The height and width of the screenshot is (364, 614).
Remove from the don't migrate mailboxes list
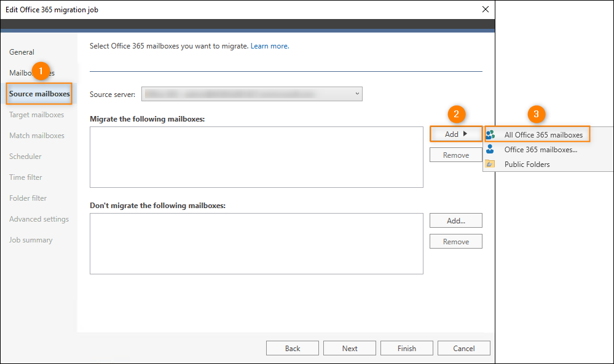coord(456,242)
